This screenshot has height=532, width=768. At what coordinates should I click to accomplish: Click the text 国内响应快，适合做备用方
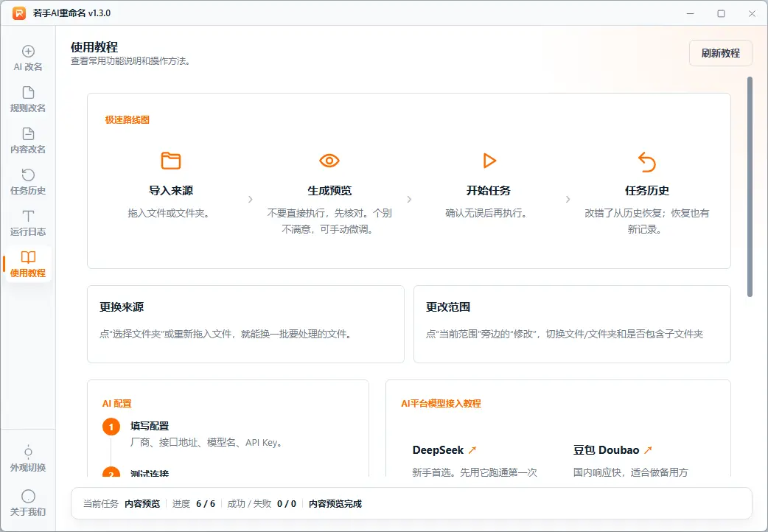click(631, 472)
